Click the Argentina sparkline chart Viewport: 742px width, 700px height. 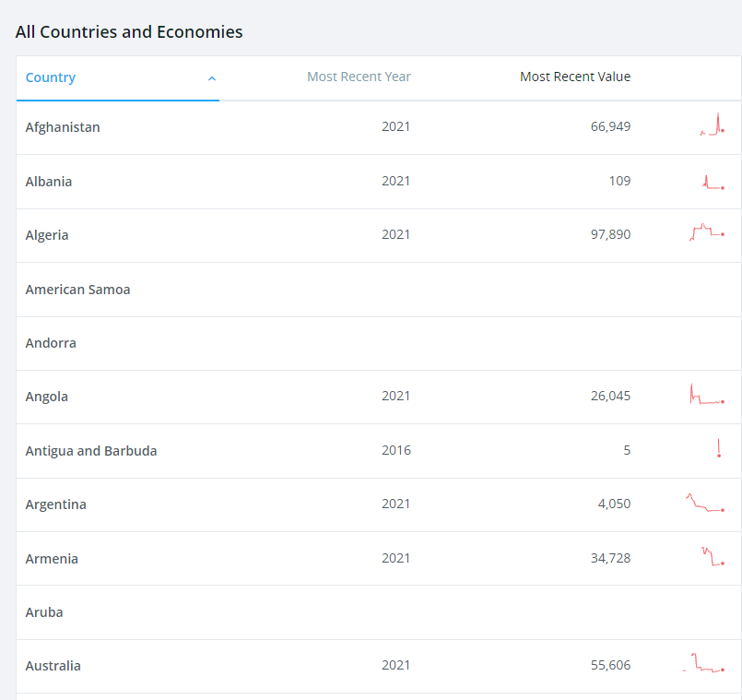(x=705, y=504)
